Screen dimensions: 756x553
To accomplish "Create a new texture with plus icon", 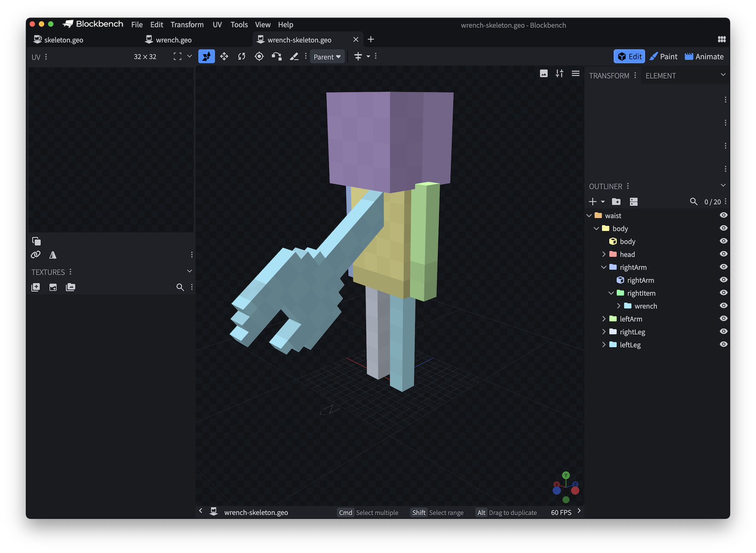I will [x=36, y=287].
